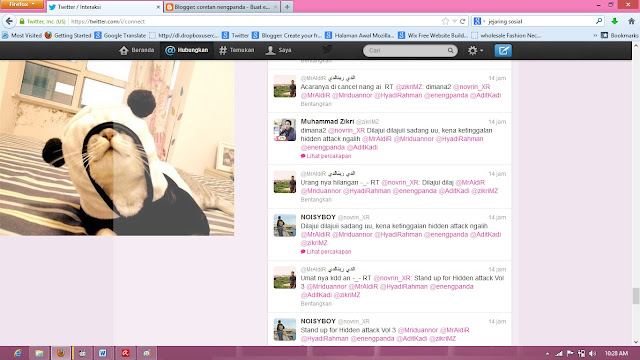Reload the page with refresh icon
Viewport: 640px width, 360px height.
pyautogui.click(x=462, y=21)
